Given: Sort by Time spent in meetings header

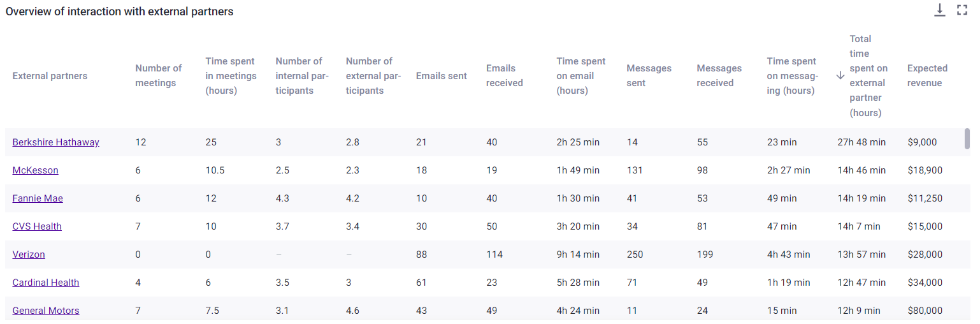Looking at the screenshot, I should point(231,75).
